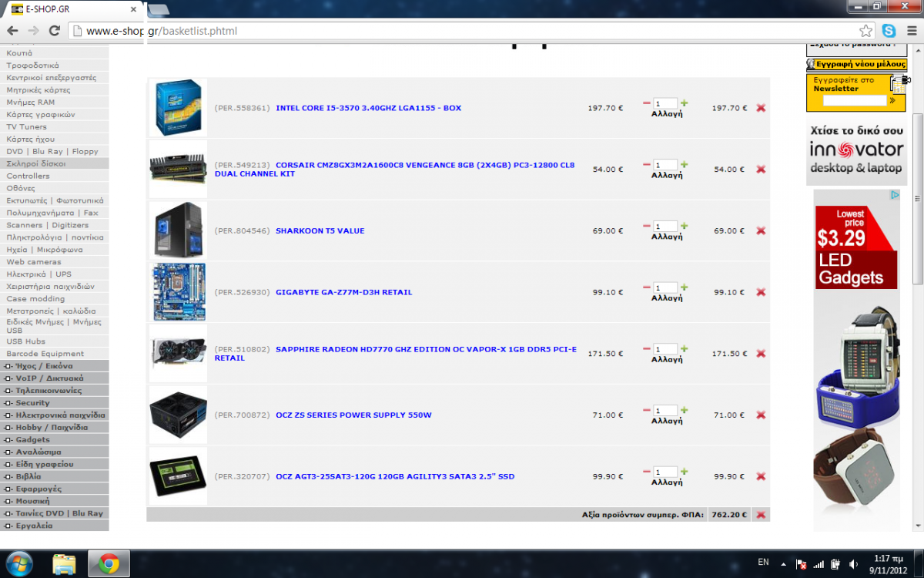Expand the Ήχος / Εικόνα category
This screenshot has height=578, width=924.
55,366
